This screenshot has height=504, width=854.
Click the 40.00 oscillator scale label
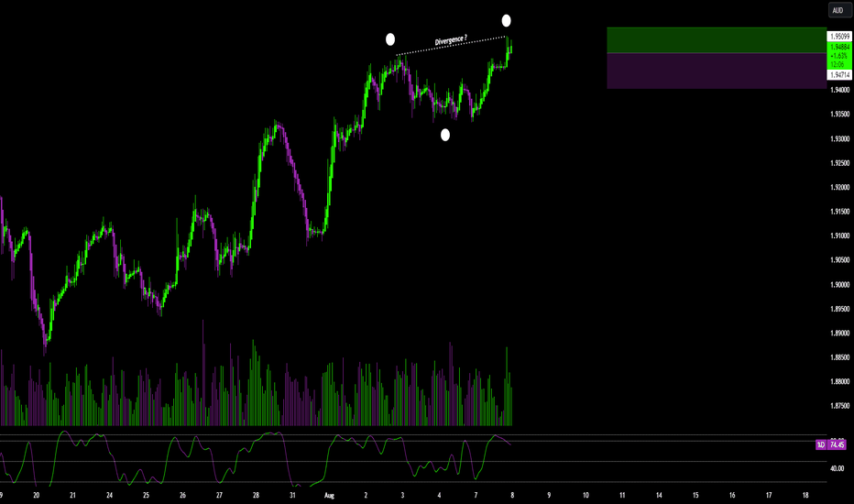click(838, 468)
